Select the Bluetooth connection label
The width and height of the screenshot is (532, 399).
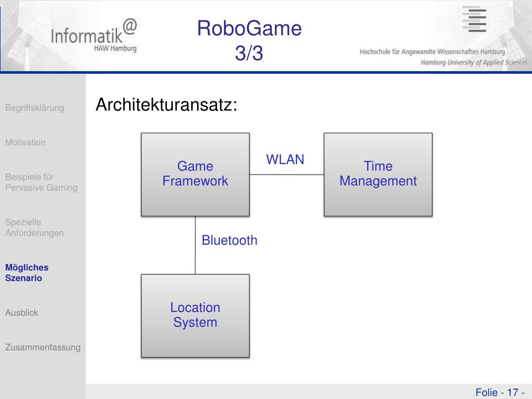point(229,240)
